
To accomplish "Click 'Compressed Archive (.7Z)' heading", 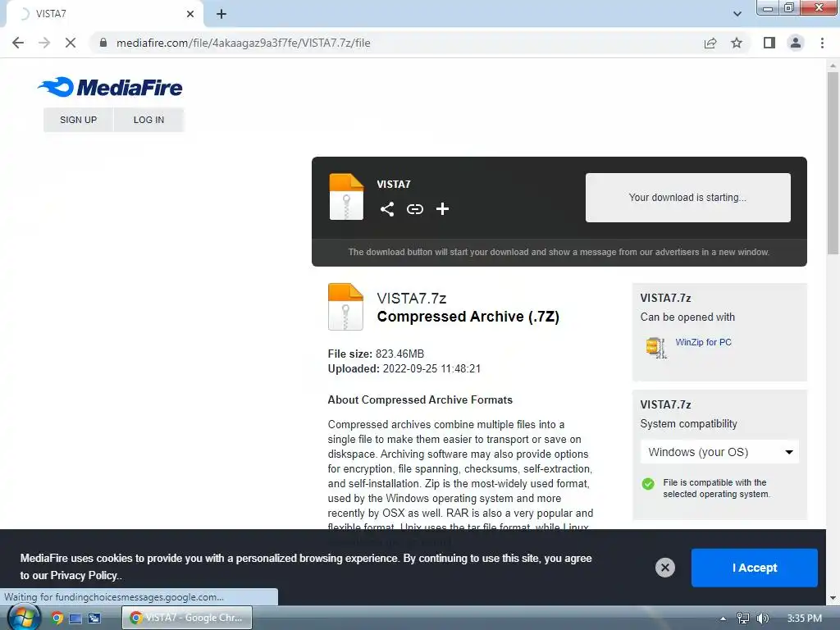I will click(468, 317).
